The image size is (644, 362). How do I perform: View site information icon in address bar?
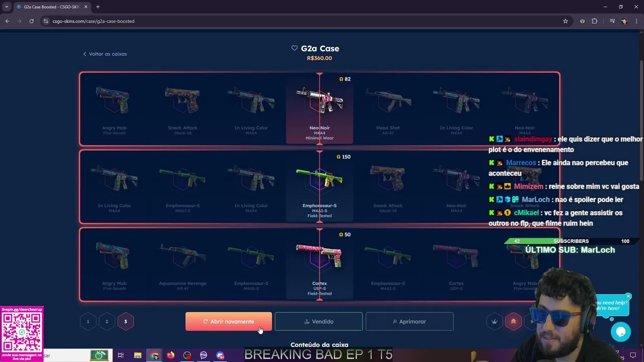pos(46,21)
